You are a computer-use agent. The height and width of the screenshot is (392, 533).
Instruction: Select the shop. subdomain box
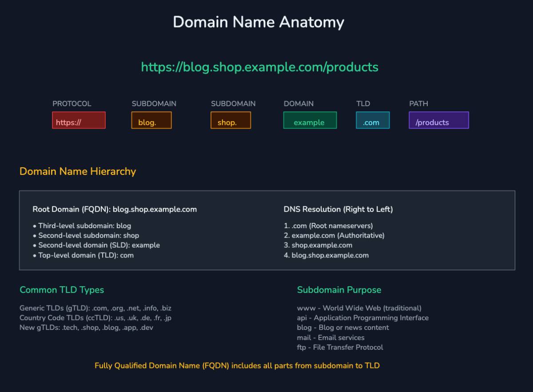231,120
